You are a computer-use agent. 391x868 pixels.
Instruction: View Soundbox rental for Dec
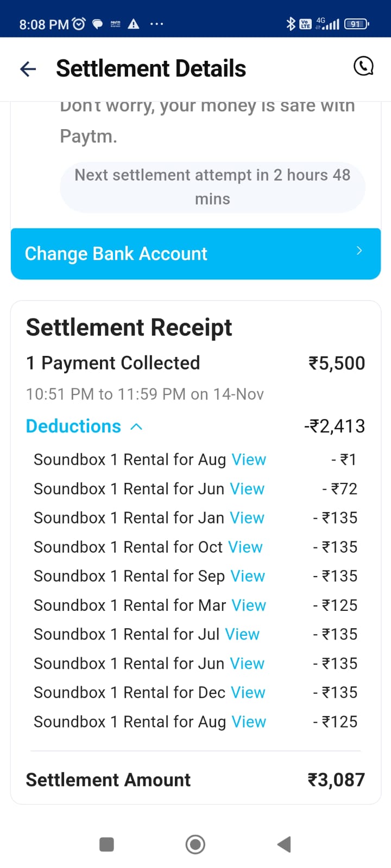point(248,693)
